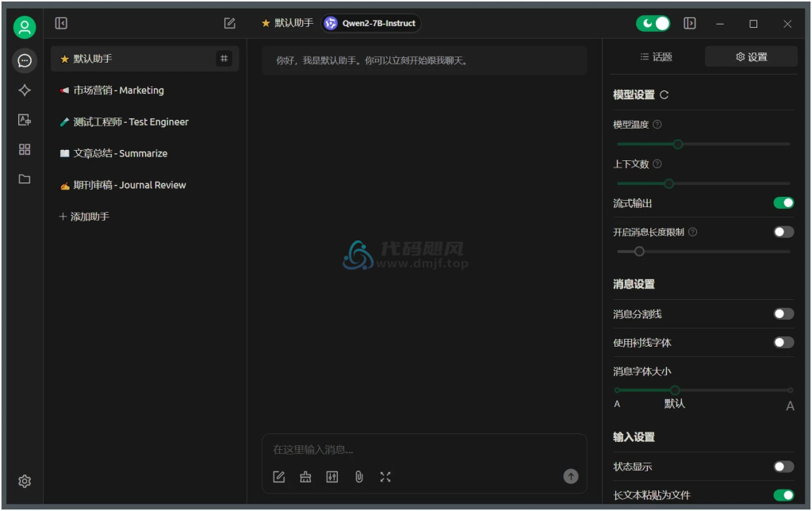Toggle dark mode theme switch
This screenshot has height=511, width=812.
[x=653, y=23]
